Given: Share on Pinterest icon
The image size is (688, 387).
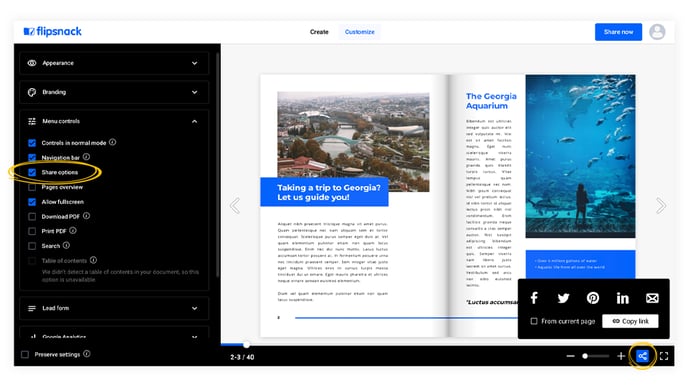Looking at the screenshot, I should (593, 298).
